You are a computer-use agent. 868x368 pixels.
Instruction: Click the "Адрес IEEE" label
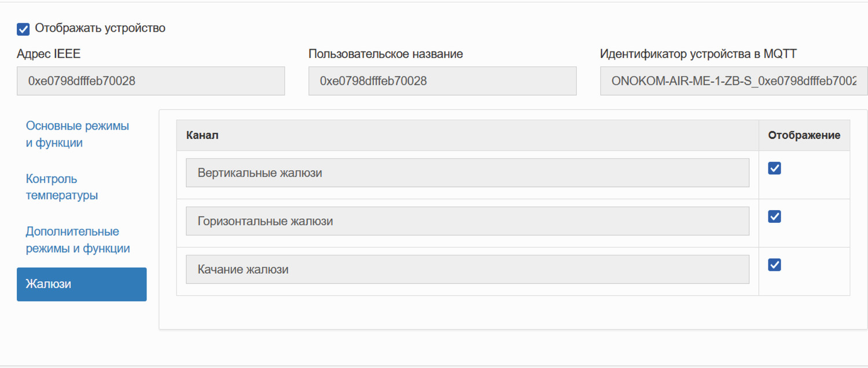49,54
